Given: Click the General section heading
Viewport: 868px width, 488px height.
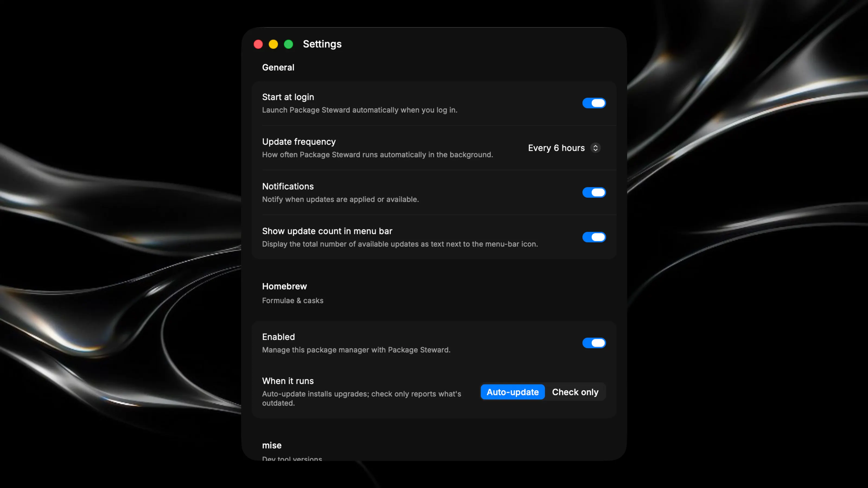Looking at the screenshot, I should pyautogui.click(x=278, y=67).
